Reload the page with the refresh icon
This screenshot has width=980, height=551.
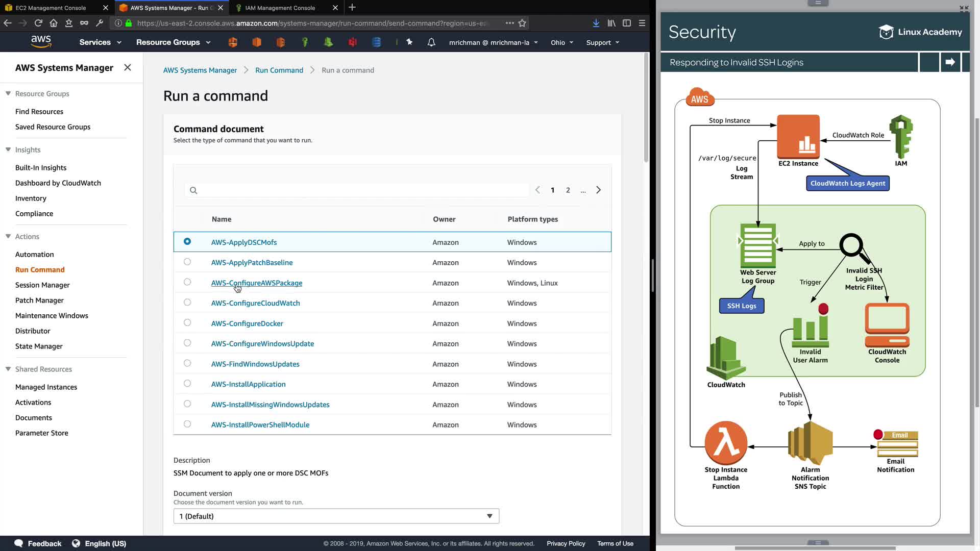38,23
